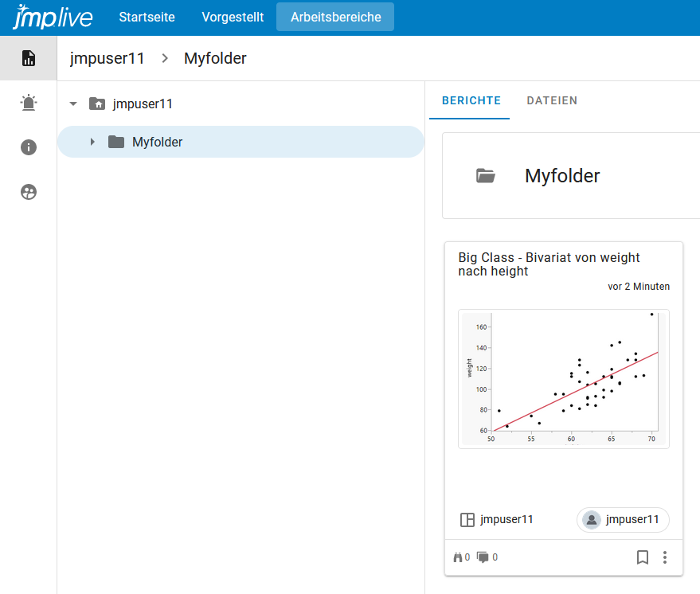Collapse the jmpuser11 tree node
700x594 pixels.
pyautogui.click(x=74, y=104)
